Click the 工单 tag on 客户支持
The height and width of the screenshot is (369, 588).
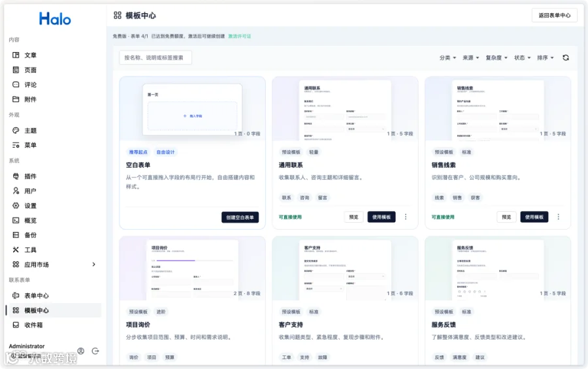(x=287, y=357)
